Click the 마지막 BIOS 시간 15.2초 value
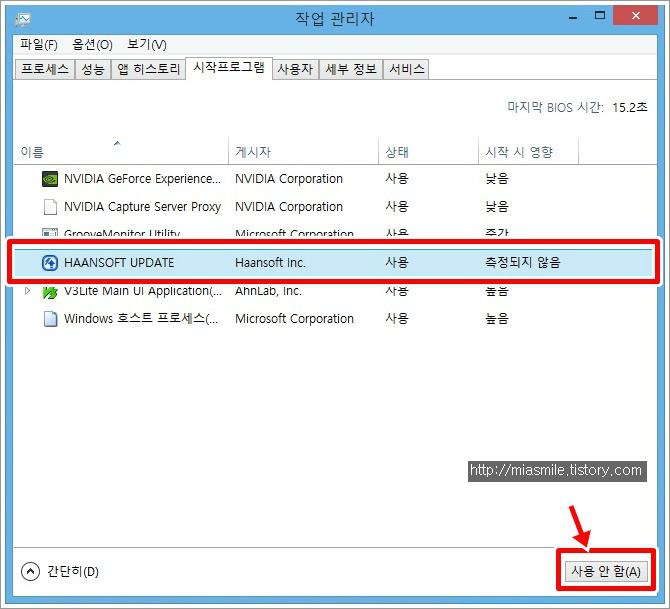Screen dimensions: 670x609 pyautogui.click(x=629, y=107)
